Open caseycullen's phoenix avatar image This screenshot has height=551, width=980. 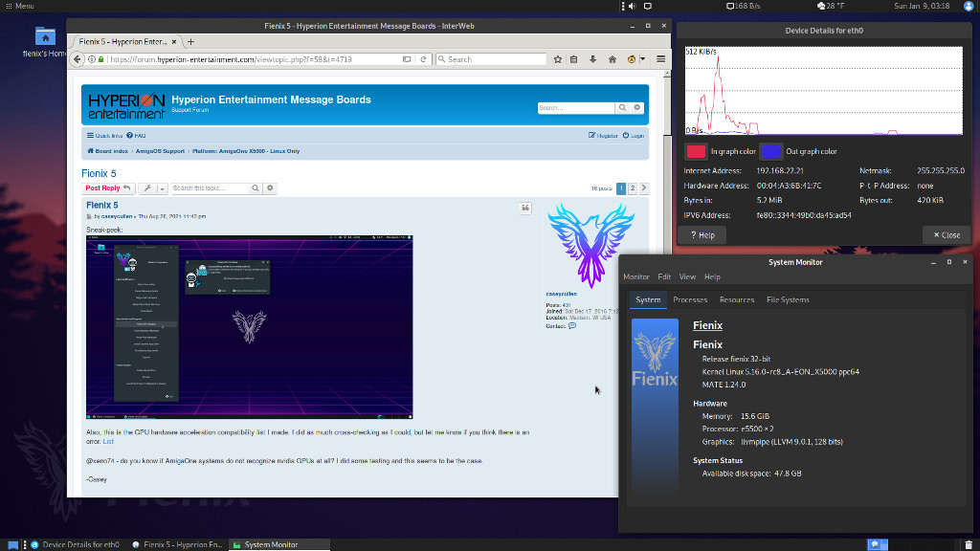click(590, 244)
